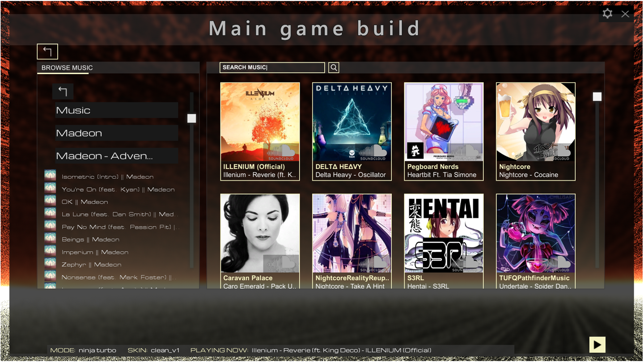This screenshot has width=644, height=362.
Task: Open the Pegboard Nerds Heartbit cover art
Action: pyautogui.click(x=444, y=122)
